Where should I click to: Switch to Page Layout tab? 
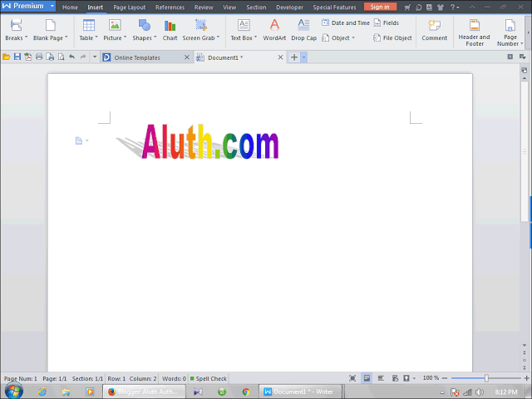coord(130,7)
